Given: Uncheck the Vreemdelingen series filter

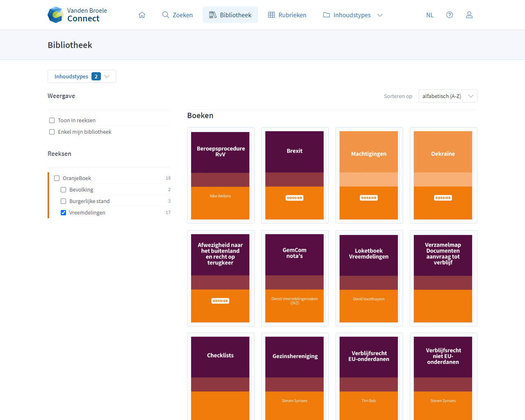Looking at the screenshot, I should 64,212.
